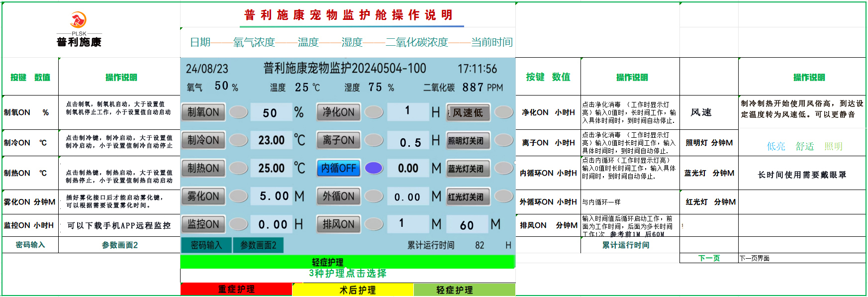Click the 舒适 lighting option text

(x=805, y=146)
